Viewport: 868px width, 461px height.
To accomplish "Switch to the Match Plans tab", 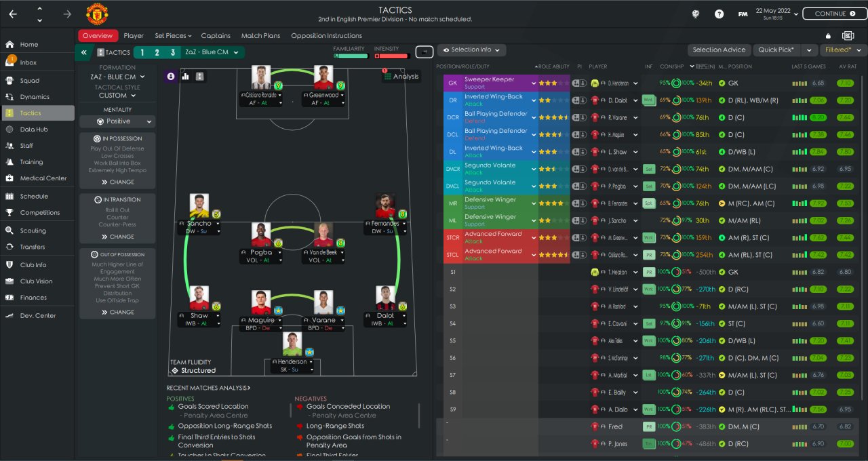I will tap(260, 36).
